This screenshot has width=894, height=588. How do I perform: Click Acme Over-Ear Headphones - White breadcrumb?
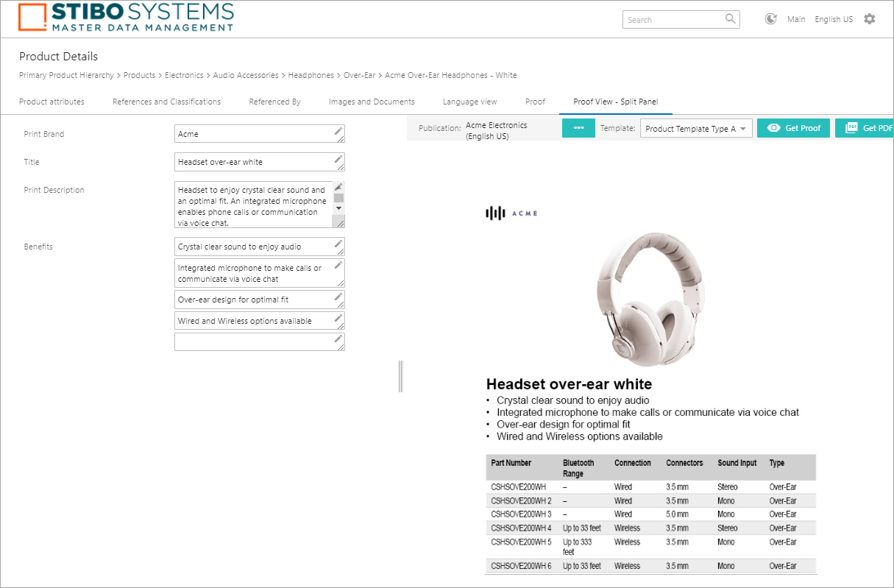(450, 75)
